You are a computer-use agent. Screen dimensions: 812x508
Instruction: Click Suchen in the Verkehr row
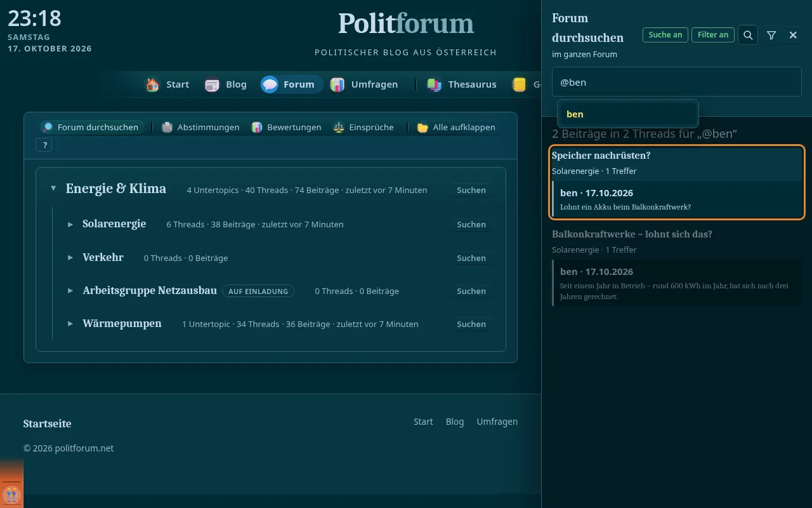pyautogui.click(x=471, y=258)
